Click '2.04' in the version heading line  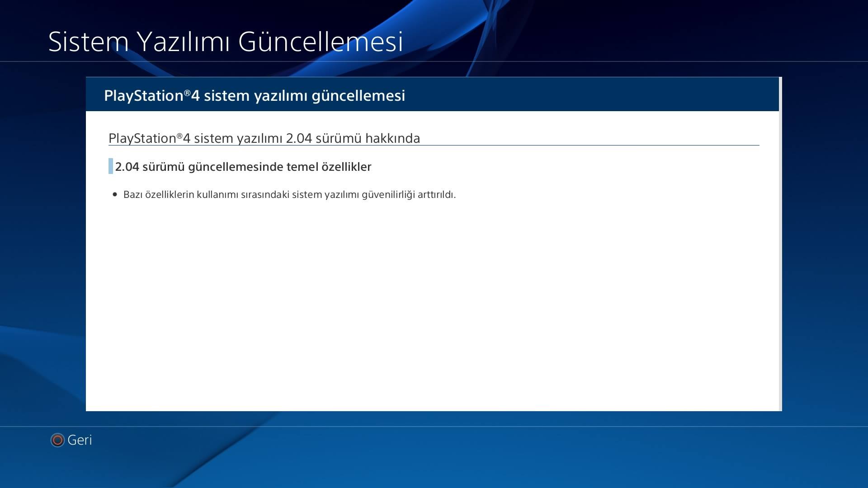tap(299, 138)
